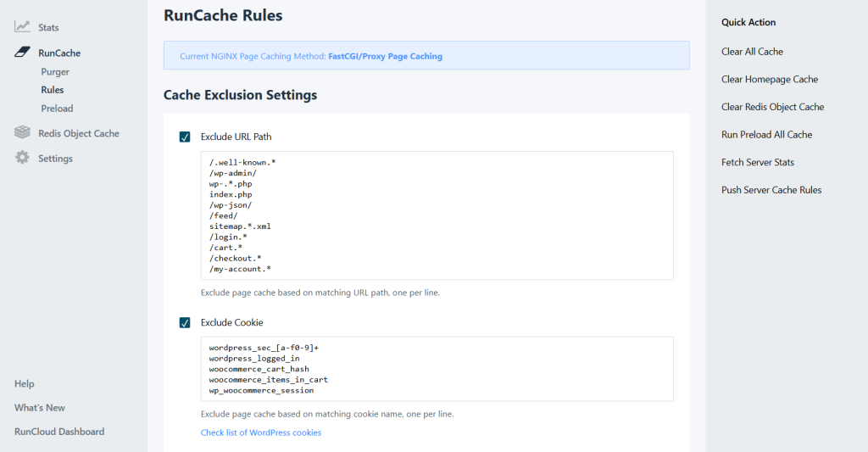Viewport: 868px width, 452px height.
Task: Click Clear Redis Object Cache action
Action: pyautogui.click(x=772, y=107)
